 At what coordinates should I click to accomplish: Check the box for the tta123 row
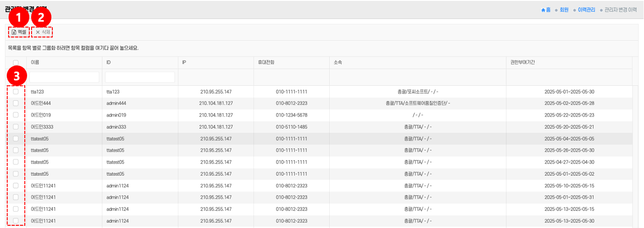(16, 92)
